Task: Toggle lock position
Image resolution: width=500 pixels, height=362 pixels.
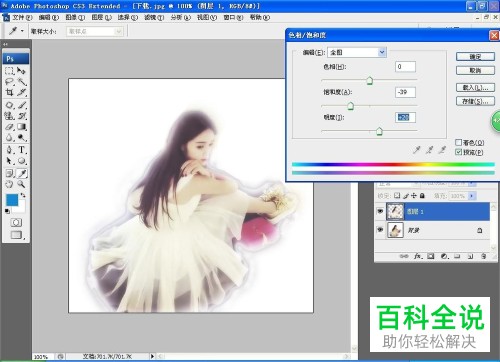Action: point(414,196)
